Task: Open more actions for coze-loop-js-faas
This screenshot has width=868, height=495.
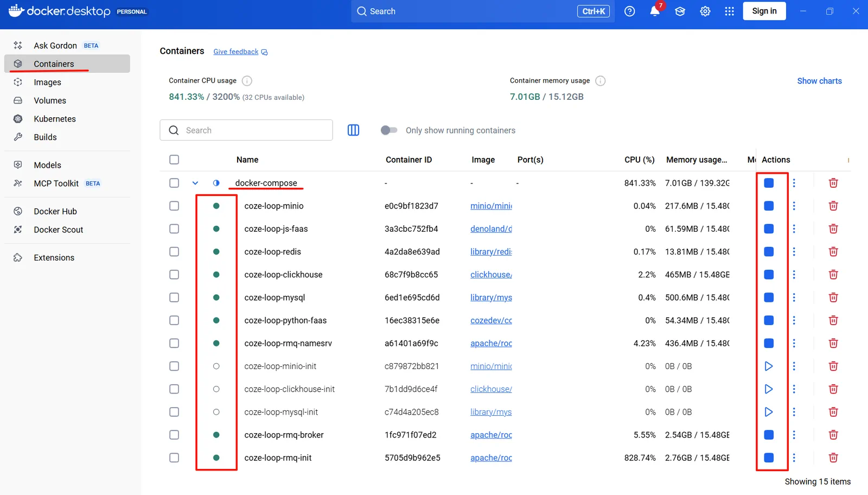Action: coord(794,229)
